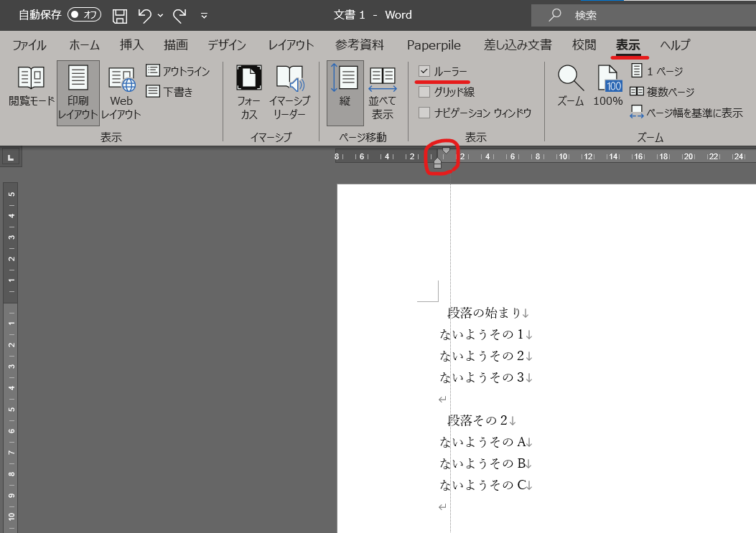
Task: Undo the last action
Action: [x=144, y=15]
